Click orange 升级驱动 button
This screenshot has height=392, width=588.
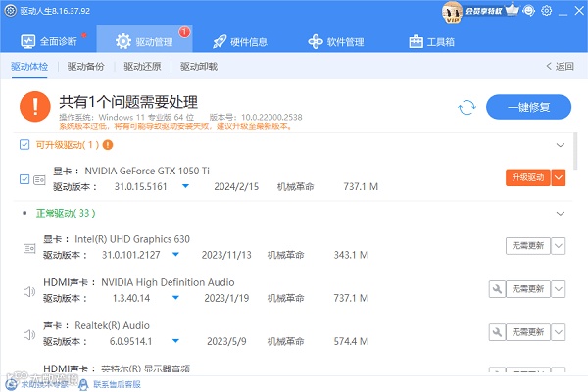click(x=528, y=177)
